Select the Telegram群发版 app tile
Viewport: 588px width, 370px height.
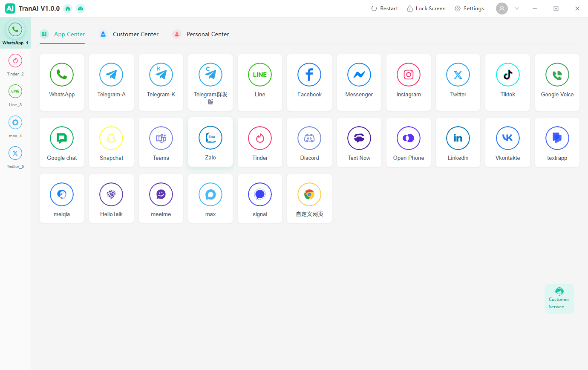[210, 82]
